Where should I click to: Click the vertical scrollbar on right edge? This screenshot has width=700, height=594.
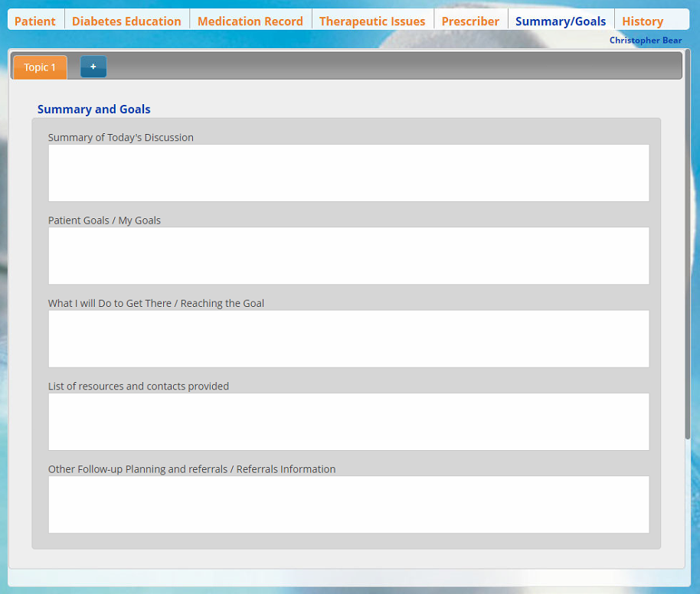coord(688,245)
